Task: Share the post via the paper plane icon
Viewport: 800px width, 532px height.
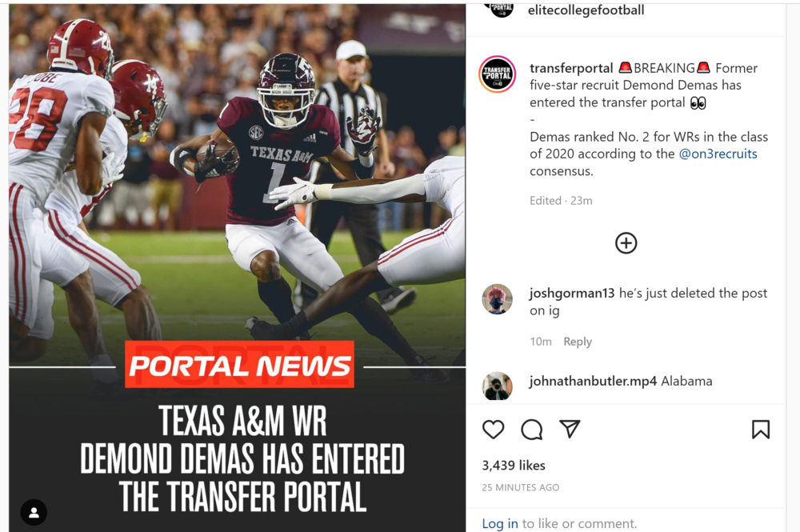Action: click(570, 429)
